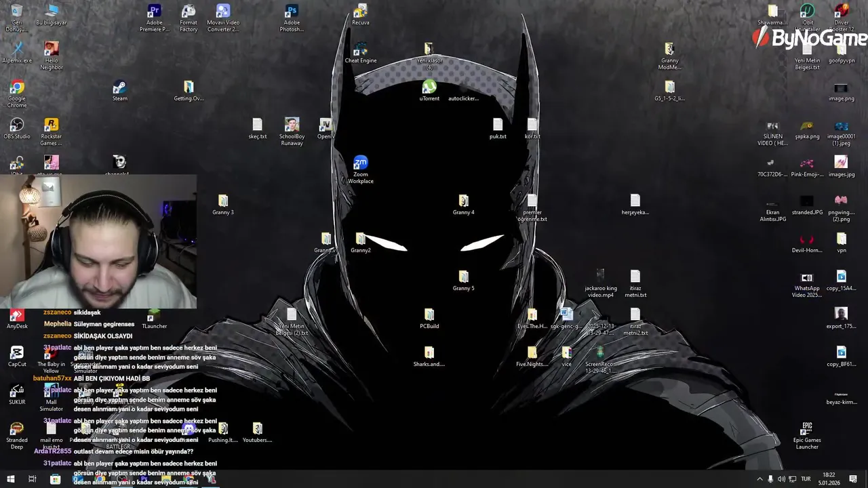
Task: Launch OBS Studio shortcut
Action: pos(17,129)
